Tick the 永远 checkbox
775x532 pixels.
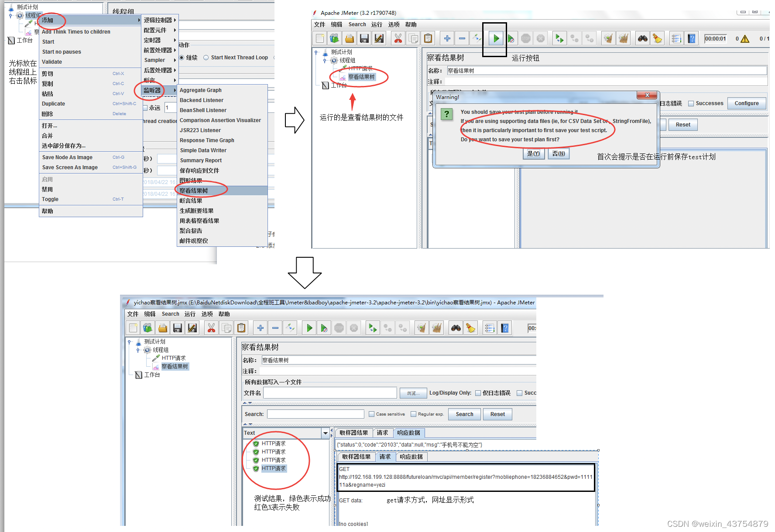(x=145, y=108)
